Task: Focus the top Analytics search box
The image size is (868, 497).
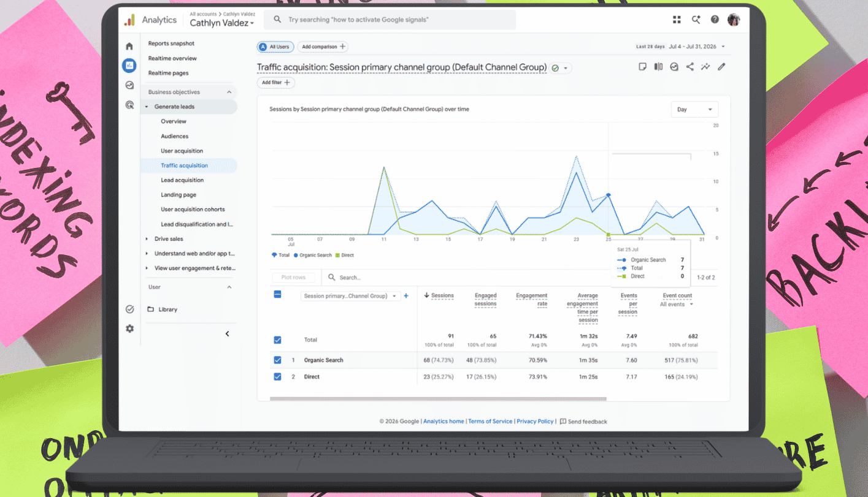Action: [x=390, y=20]
